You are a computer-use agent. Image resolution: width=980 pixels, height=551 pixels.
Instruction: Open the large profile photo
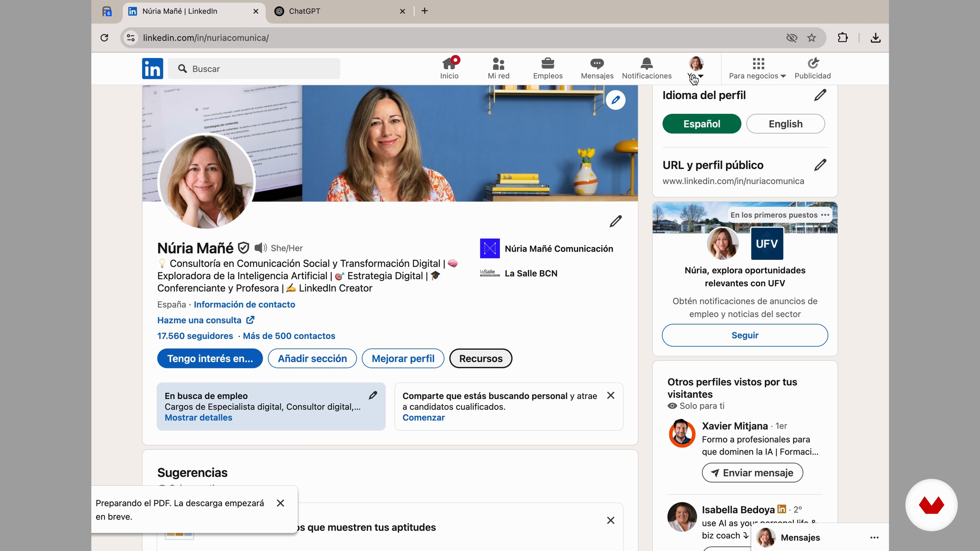tap(206, 181)
